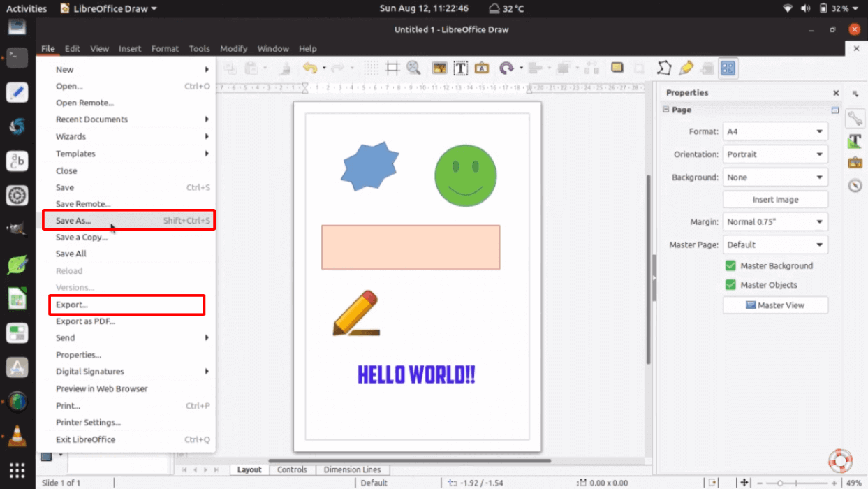Expand the Orientation dropdown set to Portrait
The width and height of the screenshot is (868, 489).
[x=775, y=154]
